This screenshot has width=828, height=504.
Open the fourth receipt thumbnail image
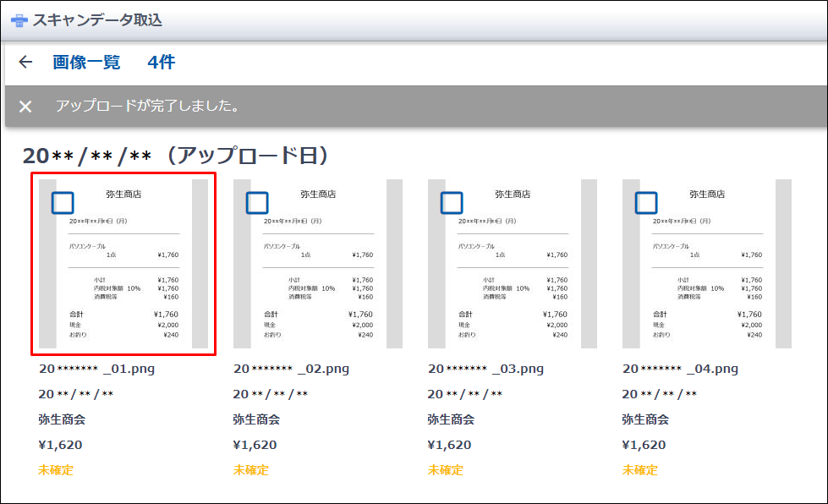pyautogui.click(x=707, y=279)
